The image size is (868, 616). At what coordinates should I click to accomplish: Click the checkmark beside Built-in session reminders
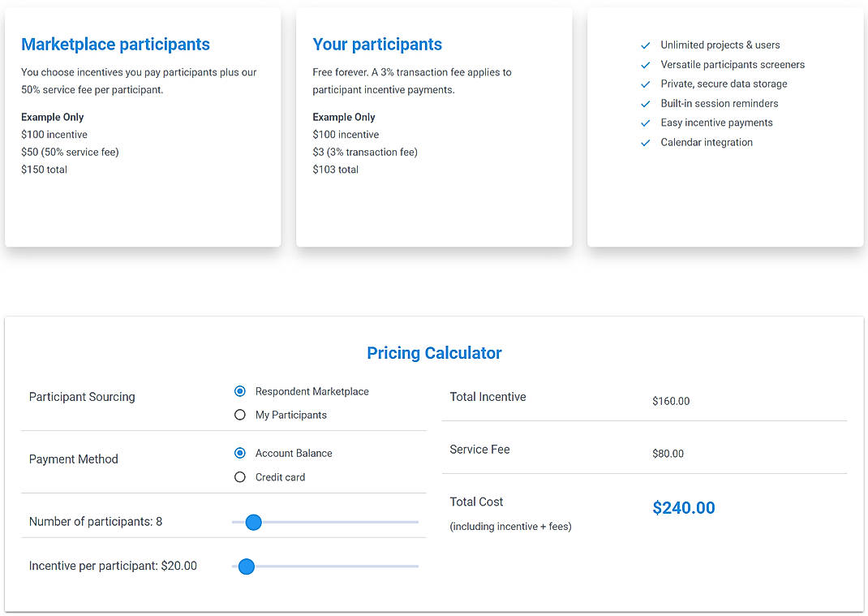click(x=646, y=103)
